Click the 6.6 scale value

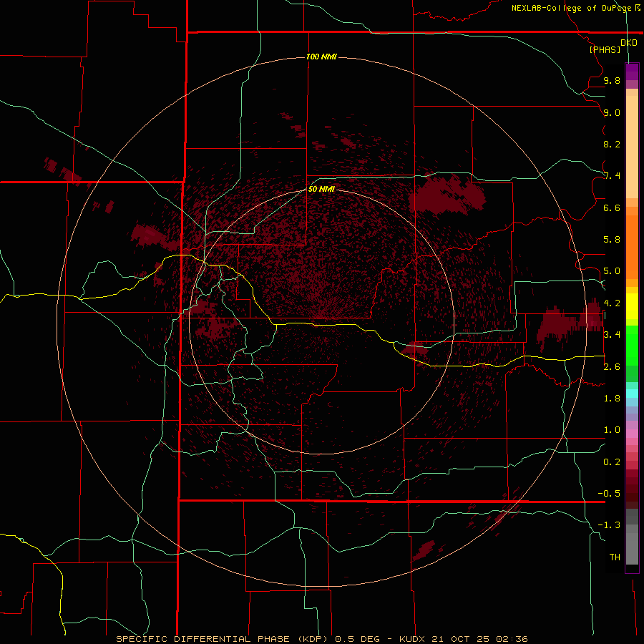click(x=612, y=208)
